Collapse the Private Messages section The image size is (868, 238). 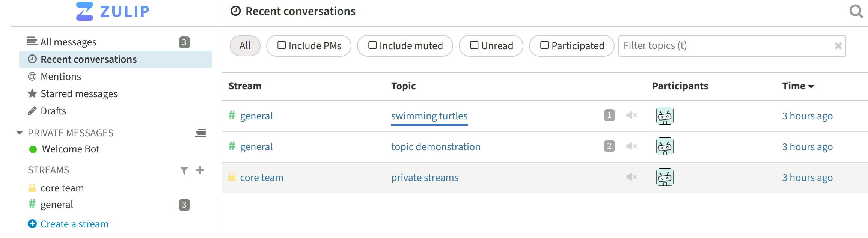[20, 133]
